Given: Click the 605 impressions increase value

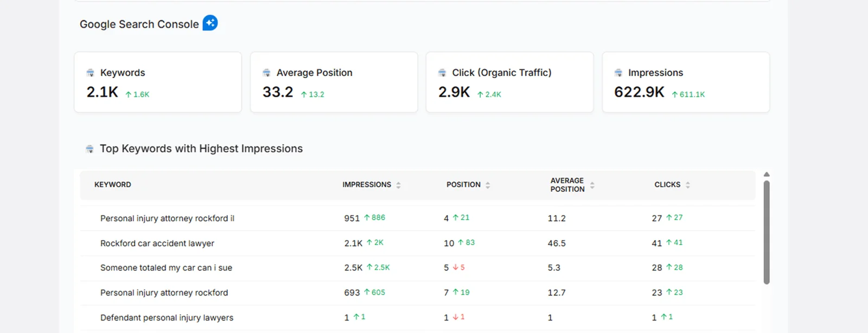Looking at the screenshot, I should point(375,292).
